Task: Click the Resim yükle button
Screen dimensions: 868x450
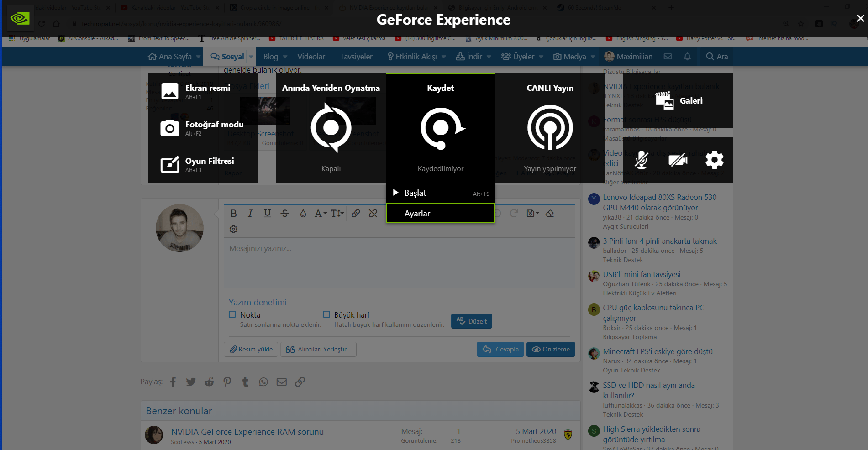Action: pos(251,349)
